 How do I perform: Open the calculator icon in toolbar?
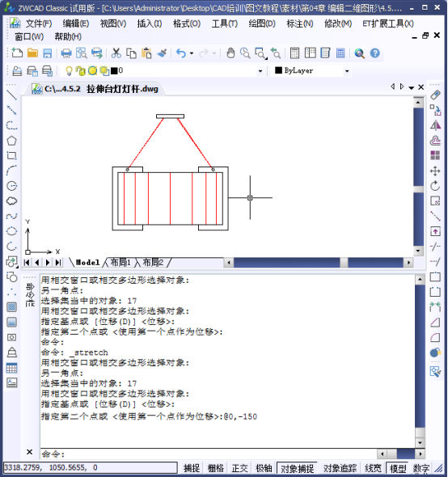(x=340, y=53)
